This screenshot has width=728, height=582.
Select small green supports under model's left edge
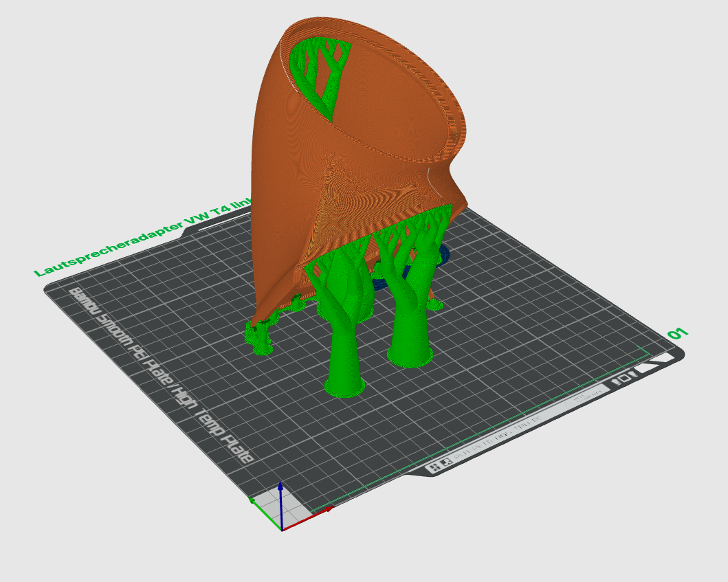tap(260, 338)
